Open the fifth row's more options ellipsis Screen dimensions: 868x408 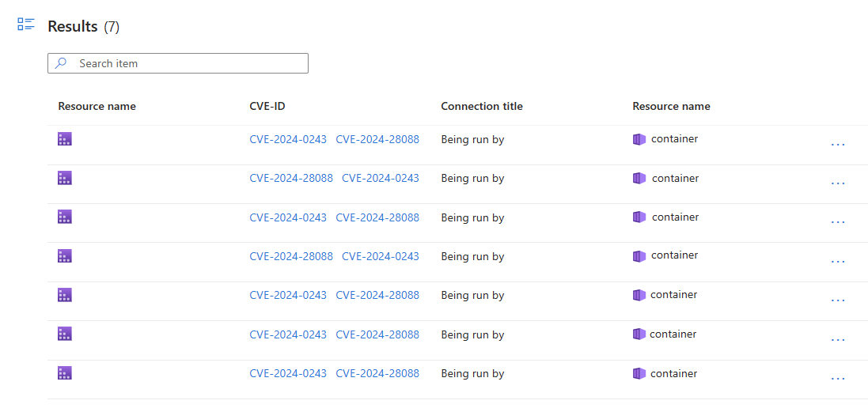[838, 300]
